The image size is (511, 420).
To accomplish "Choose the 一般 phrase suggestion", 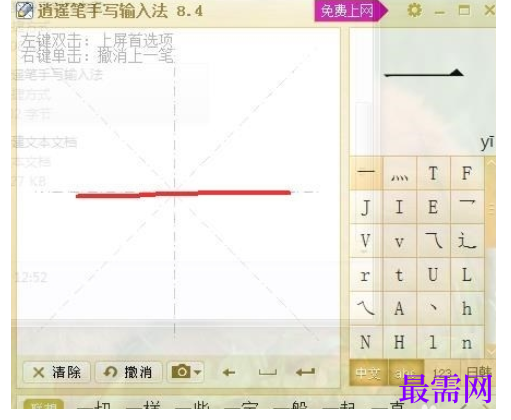I will click(291, 405).
